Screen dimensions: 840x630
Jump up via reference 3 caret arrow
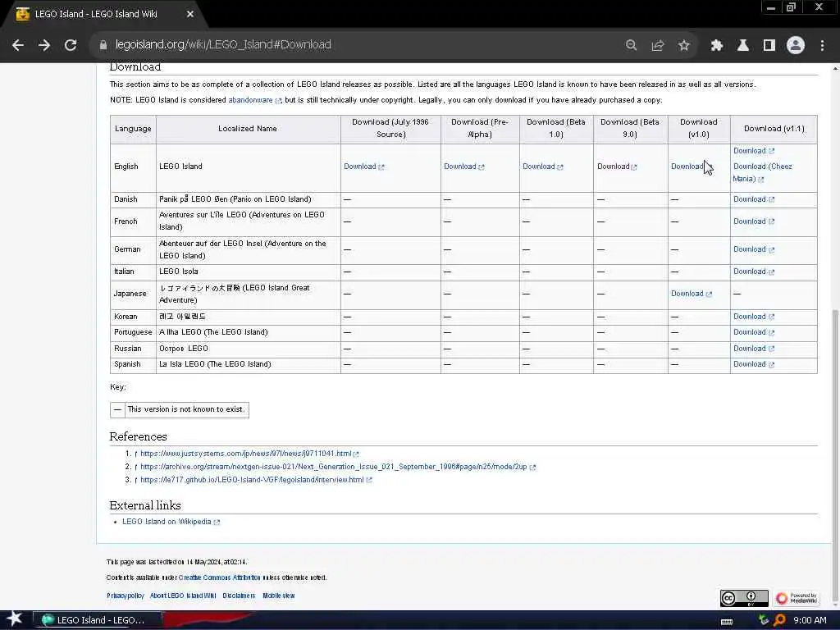[x=136, y=480]
